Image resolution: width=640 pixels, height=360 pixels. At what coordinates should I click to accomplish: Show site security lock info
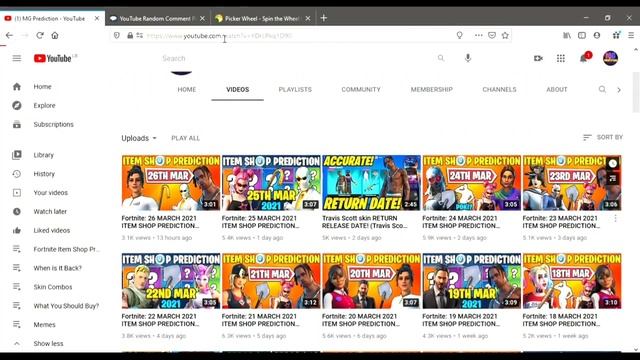pyautogui.click(x=130, y=36)
